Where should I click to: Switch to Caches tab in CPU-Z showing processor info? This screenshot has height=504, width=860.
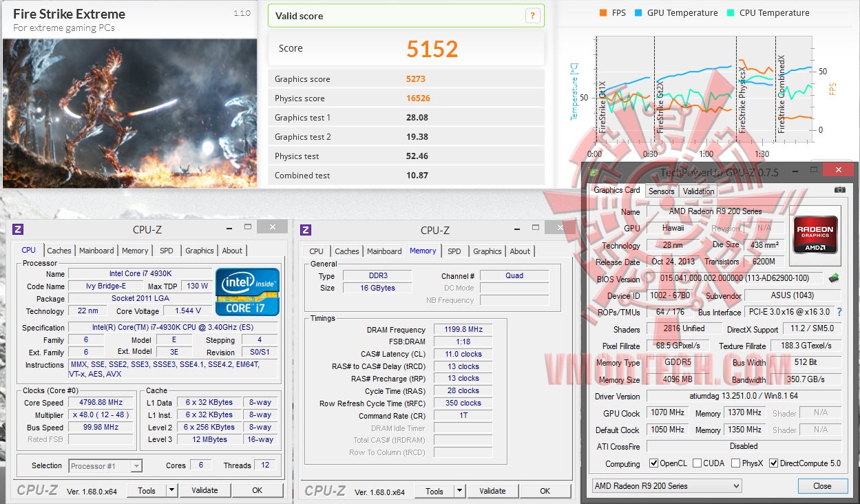click(x=59, y=251)
